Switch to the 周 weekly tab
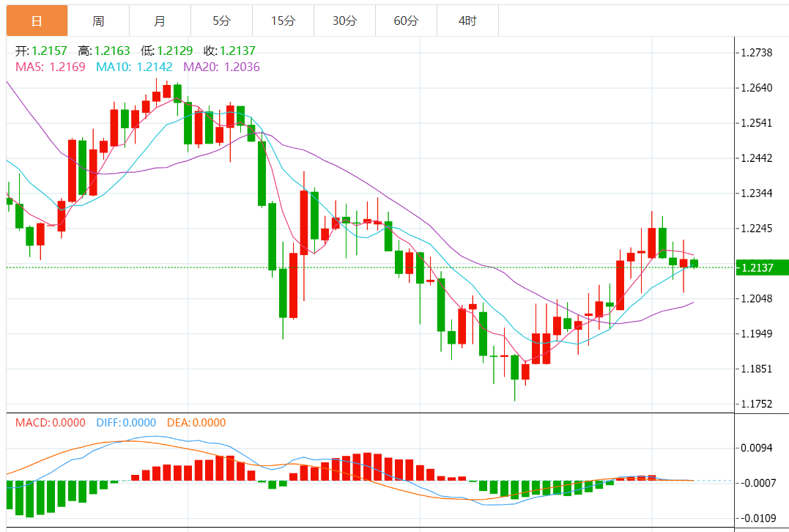 [x=98, y=21]
